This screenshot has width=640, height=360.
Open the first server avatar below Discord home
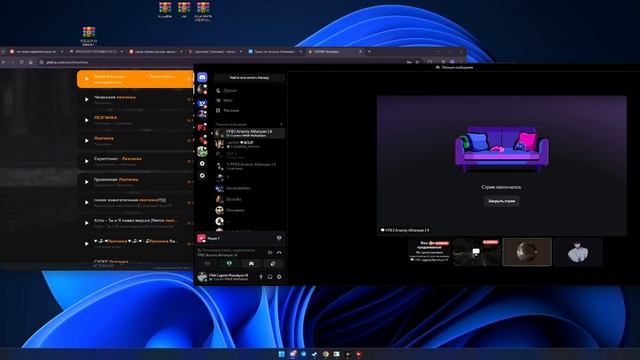click(202, 89)
